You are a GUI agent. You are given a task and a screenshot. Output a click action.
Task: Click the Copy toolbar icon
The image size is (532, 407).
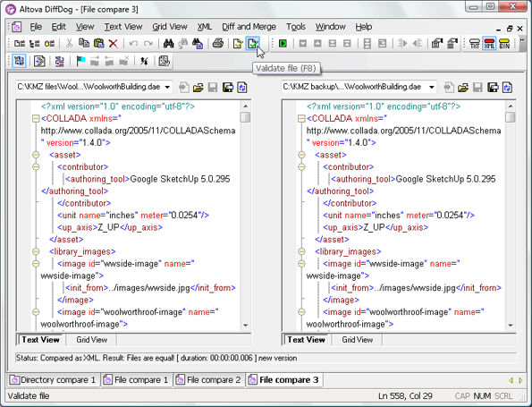(x=84, y=44)
